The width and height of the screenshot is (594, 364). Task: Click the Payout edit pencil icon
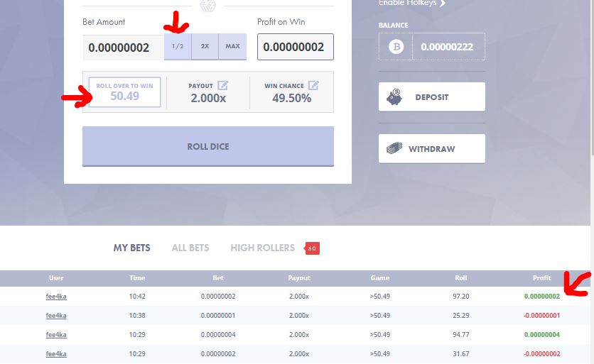coord(222,85)
